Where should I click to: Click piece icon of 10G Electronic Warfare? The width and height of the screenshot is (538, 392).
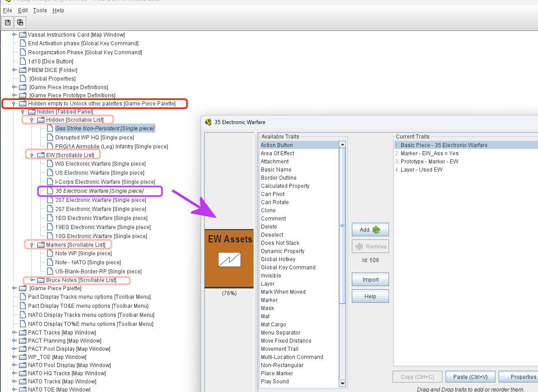coord(50,236)
